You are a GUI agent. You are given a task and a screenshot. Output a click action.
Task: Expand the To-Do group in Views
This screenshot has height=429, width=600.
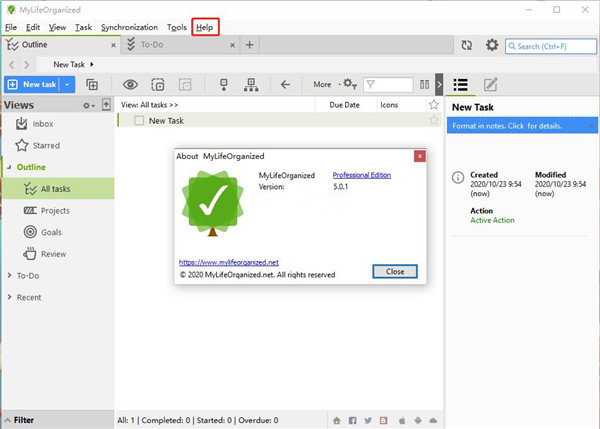[10, 276]
